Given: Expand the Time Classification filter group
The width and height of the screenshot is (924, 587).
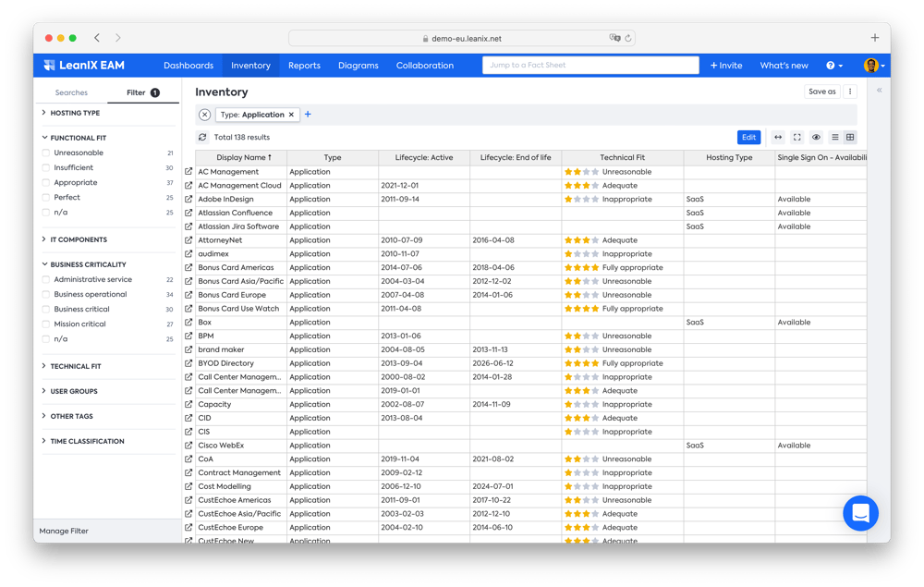Looking at the screenshot, I should [87, 441].
